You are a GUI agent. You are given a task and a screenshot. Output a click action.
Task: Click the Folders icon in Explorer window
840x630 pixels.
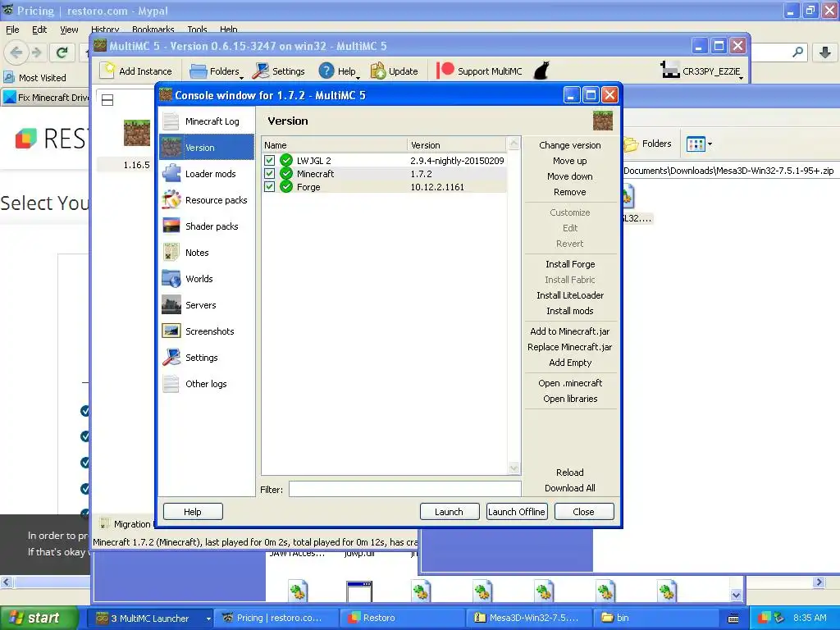pos(631,144)
